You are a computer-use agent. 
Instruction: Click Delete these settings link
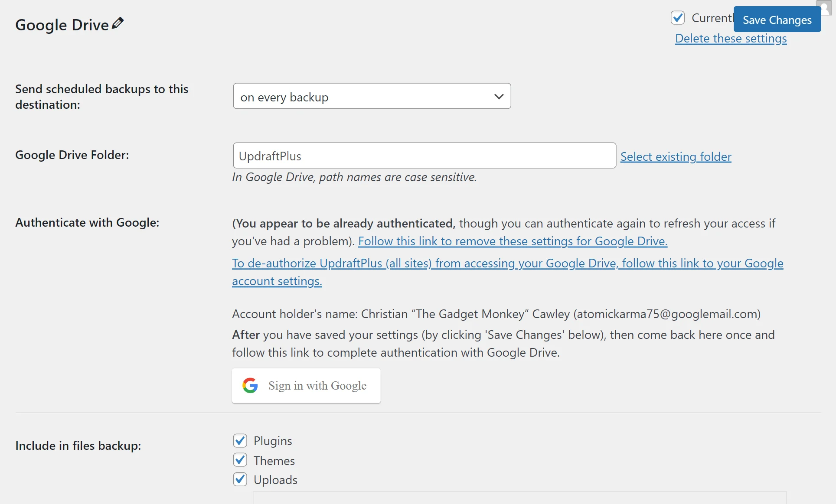tap(731, 39)
